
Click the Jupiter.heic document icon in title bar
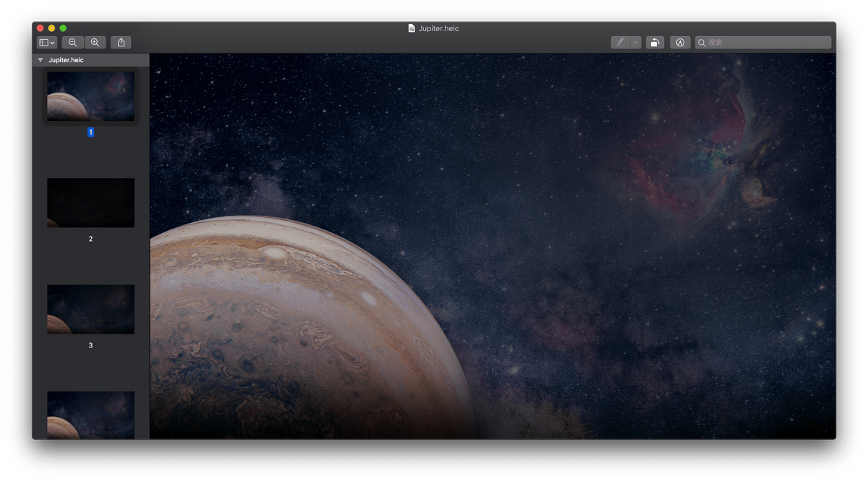point(412,28)
